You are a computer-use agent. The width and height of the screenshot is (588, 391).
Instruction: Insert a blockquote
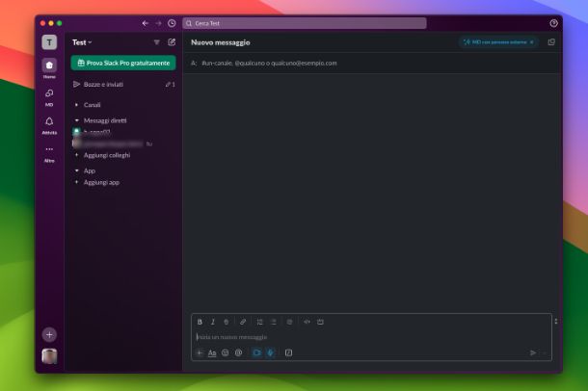(x=289, y=322)
